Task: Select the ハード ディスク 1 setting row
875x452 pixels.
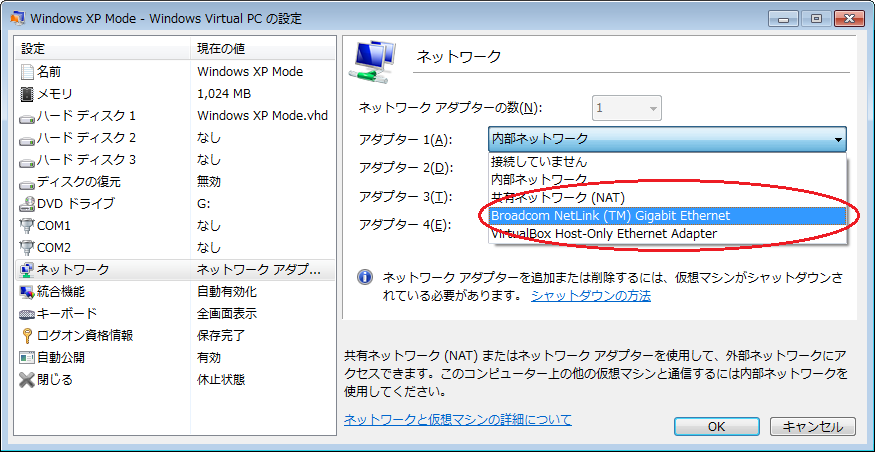Action: tap(86, 116)
